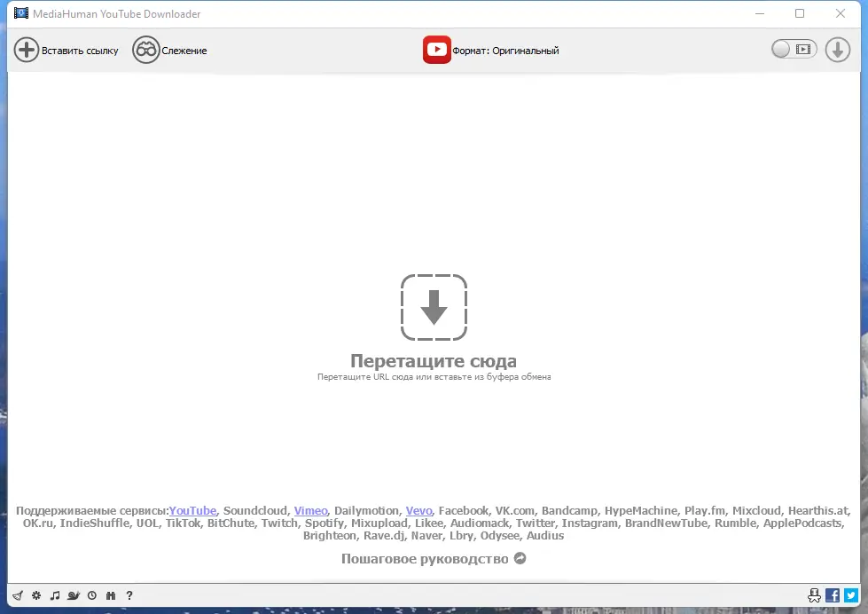Minimize the MediaHuman window
This screenshot has width=868, height=614.
(x=760, y=13)
